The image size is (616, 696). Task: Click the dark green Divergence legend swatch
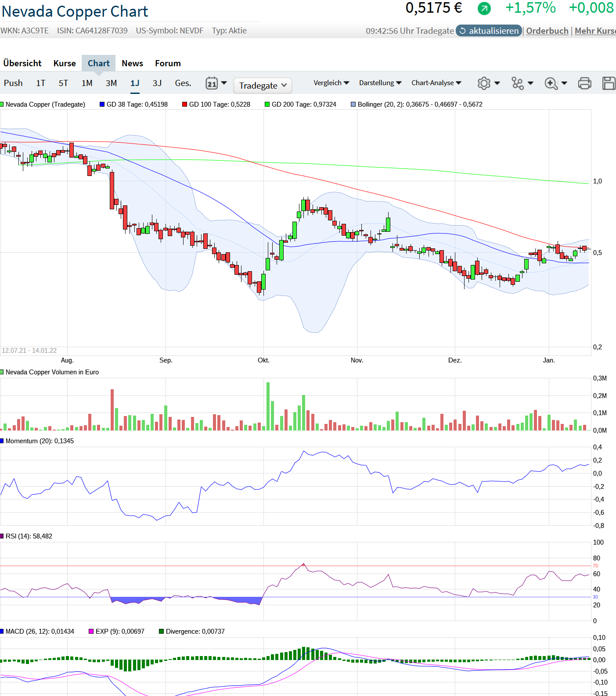(x=161, y=631)
